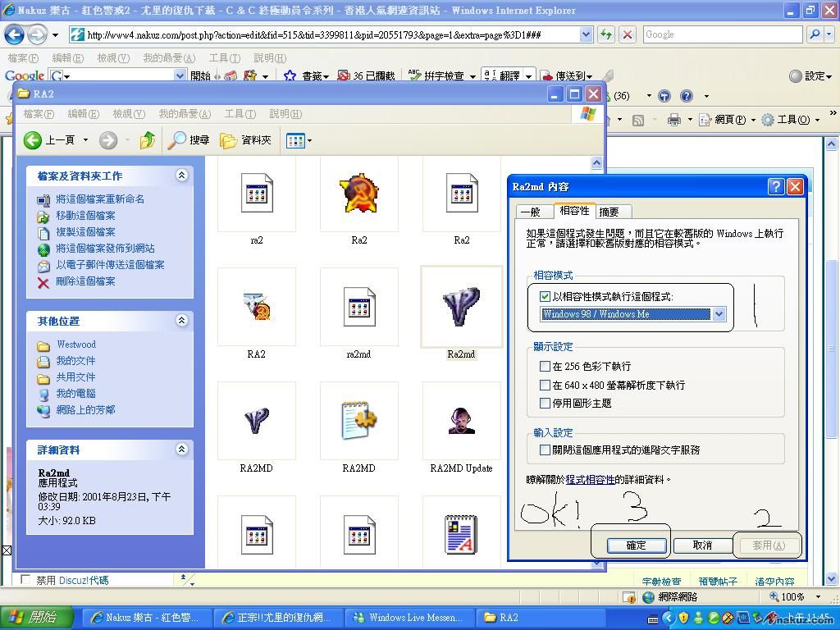Screen dimensions: 840x630
Task: Click the IE refresh button
Action: (606, 35)
